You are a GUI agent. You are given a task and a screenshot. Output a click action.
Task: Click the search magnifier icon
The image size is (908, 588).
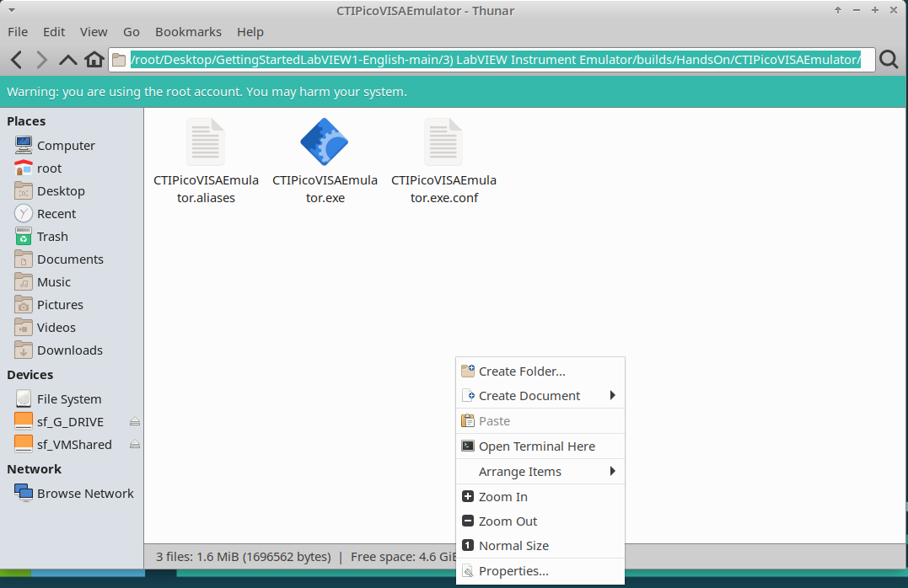(x=889, y=60)
